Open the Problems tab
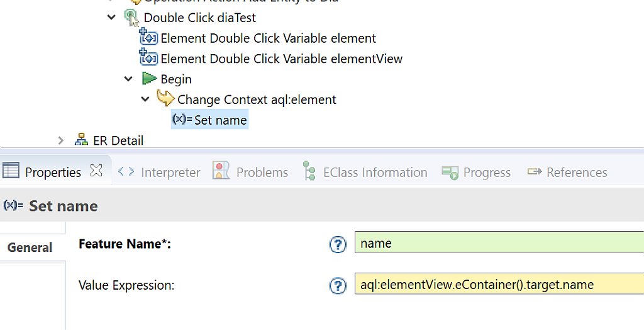Image resolution: width=644 pixels, height=330 pixels. tap(250, 171)
